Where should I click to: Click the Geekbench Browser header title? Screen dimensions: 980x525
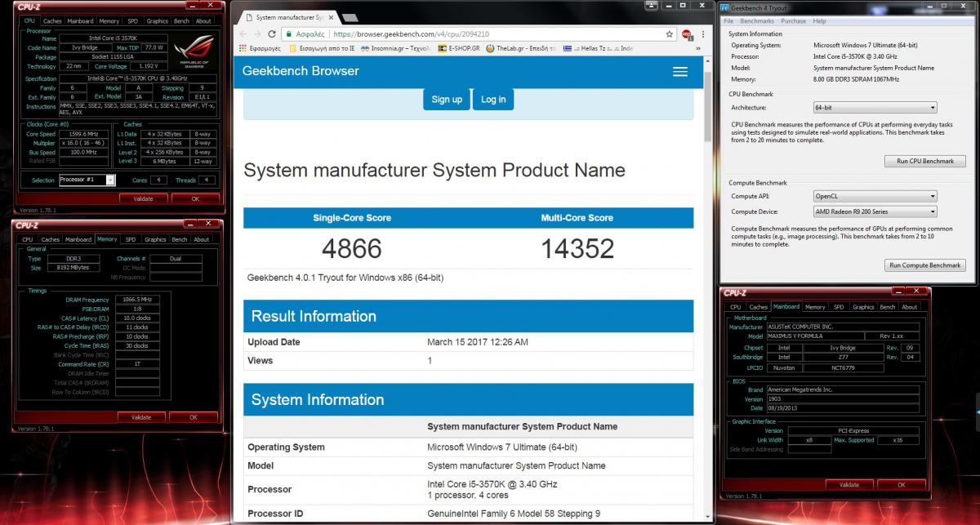[x=301, y=71]
